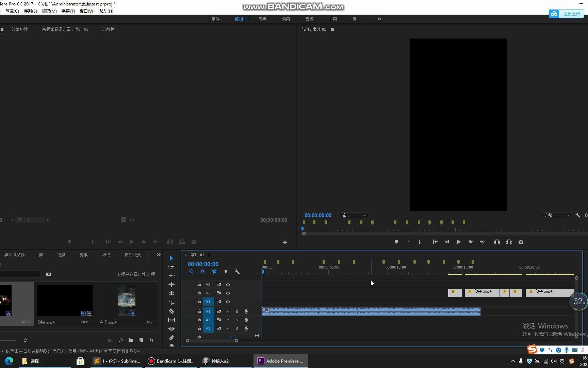Open timeline display settings wrench
Image resolution: width=588 pixels, height=368 pixels.
click(237, 272)
